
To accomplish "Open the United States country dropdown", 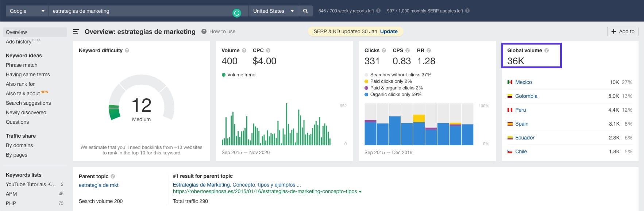I will coord(273,11).
